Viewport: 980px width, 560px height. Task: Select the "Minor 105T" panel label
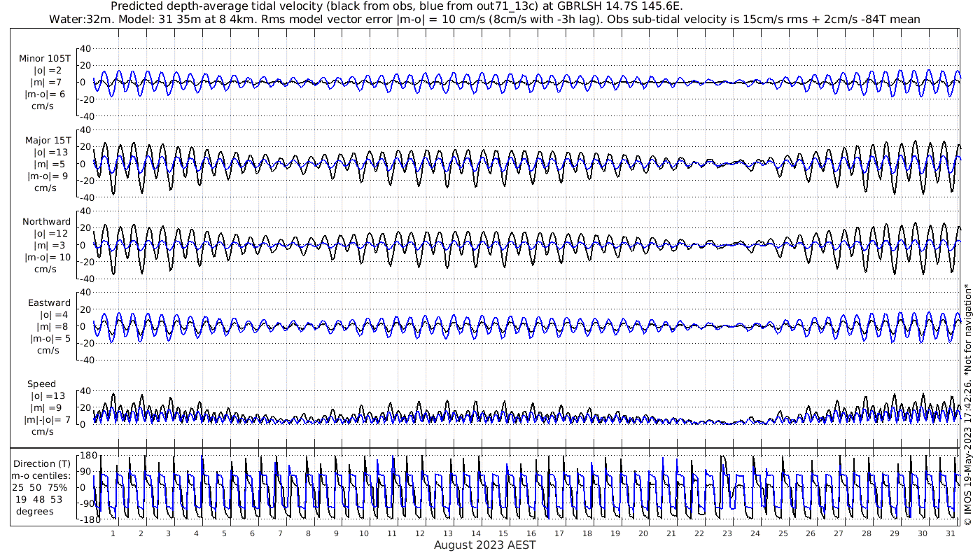point(45,59)
